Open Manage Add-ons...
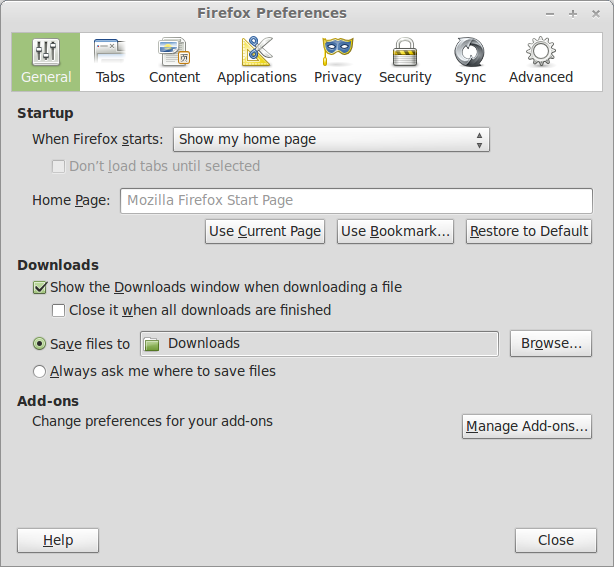614x567 pixels. [527, 426]
